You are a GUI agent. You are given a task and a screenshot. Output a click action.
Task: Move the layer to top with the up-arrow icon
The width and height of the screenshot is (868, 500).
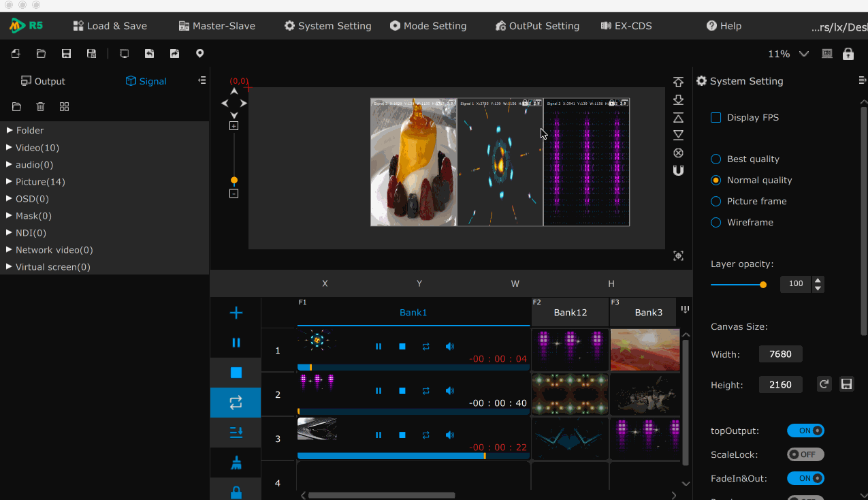[678, 82]
